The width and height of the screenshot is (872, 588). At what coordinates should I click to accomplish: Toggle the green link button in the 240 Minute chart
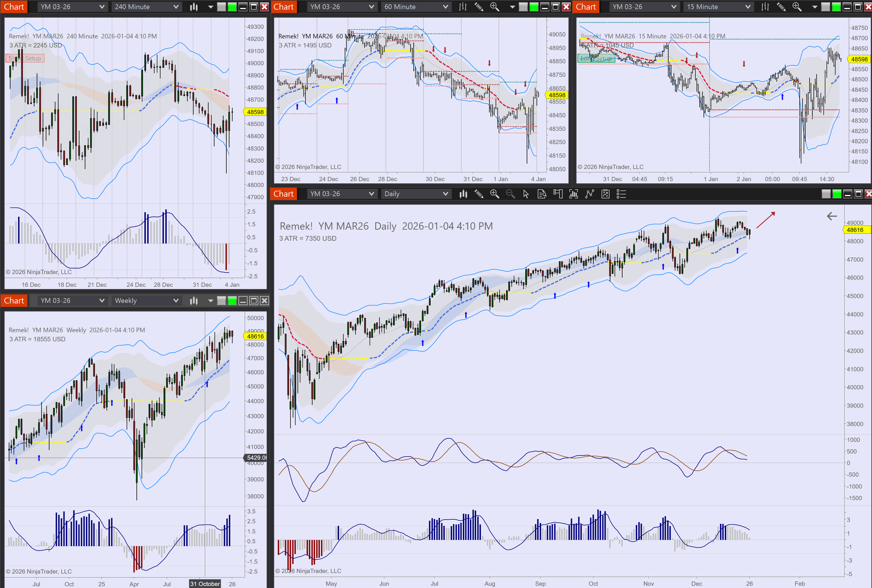[232, 7]
